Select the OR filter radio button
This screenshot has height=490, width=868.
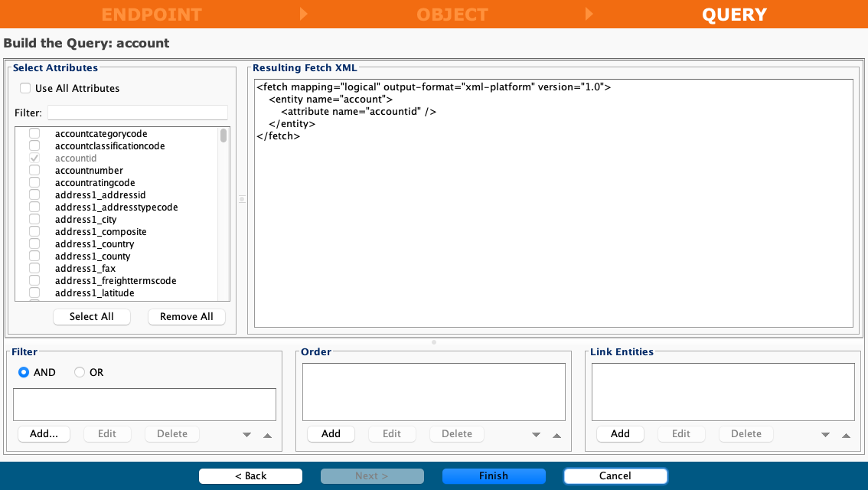click(80, 372)
